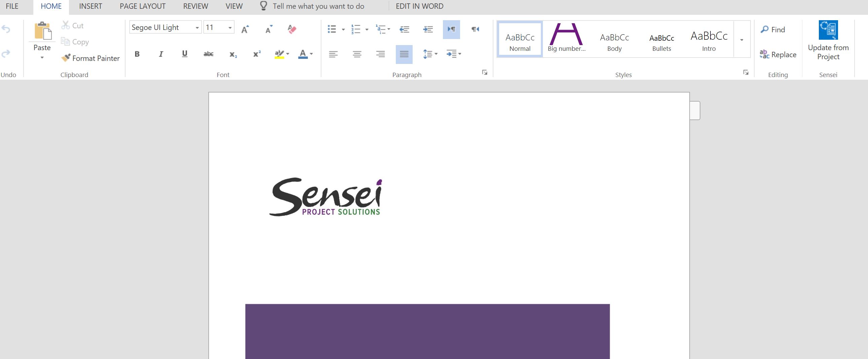Apply a multilevel list
The height and width of the screenshot is (359, 868).
(x=381, y=29)
